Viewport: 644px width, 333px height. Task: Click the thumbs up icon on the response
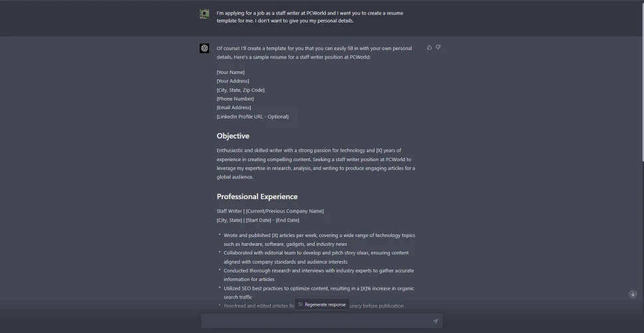pyautogui.click(x=429, y=47)
